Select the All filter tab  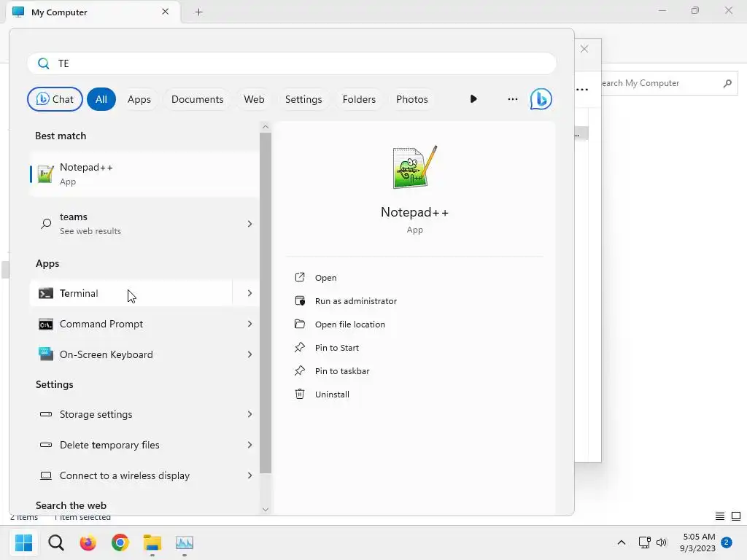click(101, 99)
